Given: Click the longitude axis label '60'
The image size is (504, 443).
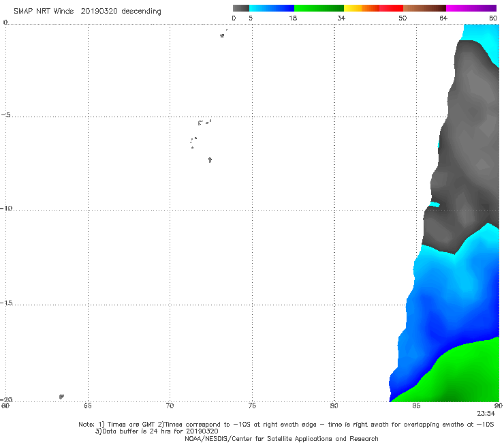Looking at the screenshot, I should point(5,406).
